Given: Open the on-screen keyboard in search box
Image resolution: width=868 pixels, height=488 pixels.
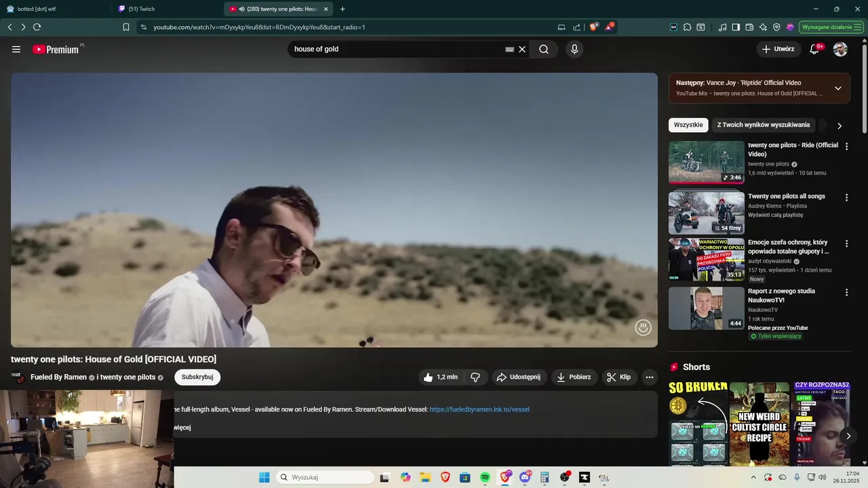Looking at the screenshot, I should 510,49.
